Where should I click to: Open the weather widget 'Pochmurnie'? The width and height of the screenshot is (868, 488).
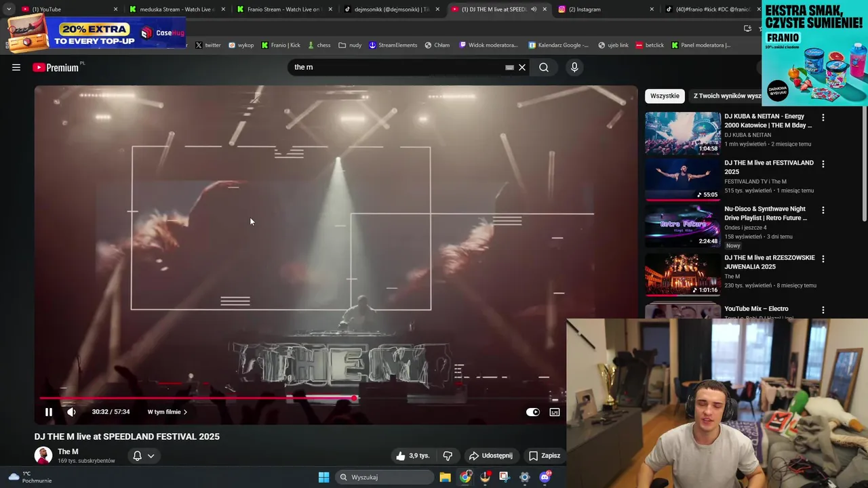click(28, 477)
